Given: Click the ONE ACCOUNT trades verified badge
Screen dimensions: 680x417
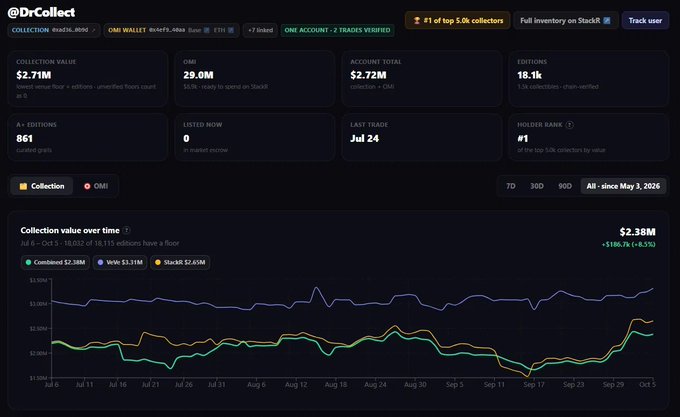Looking at the screenshot, I should [337, 30].
